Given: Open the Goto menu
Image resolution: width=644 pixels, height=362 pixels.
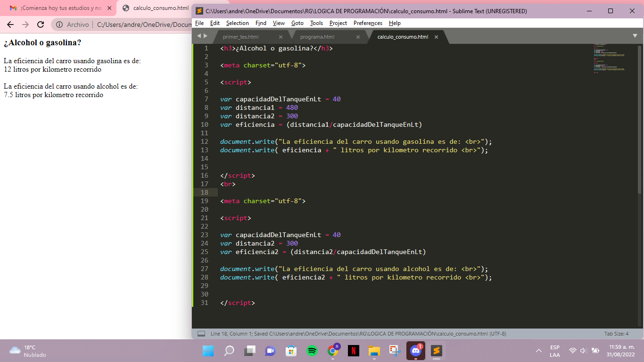Looking at the screenshot, I should tap(297, 23).
